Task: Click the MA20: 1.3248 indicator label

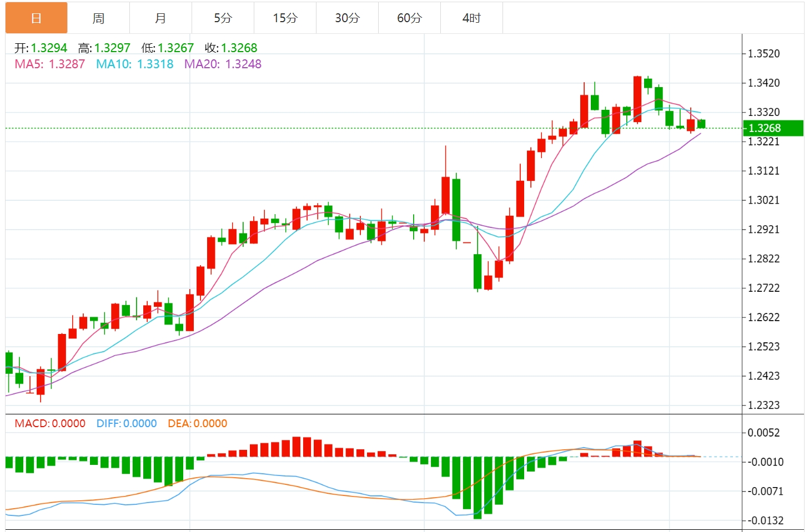Action: (223, 64)
